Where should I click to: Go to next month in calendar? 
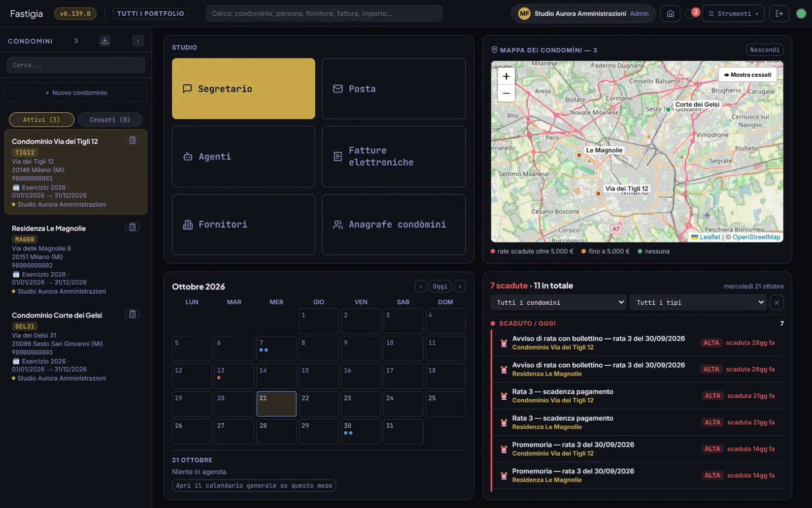(x=460, y=287)
